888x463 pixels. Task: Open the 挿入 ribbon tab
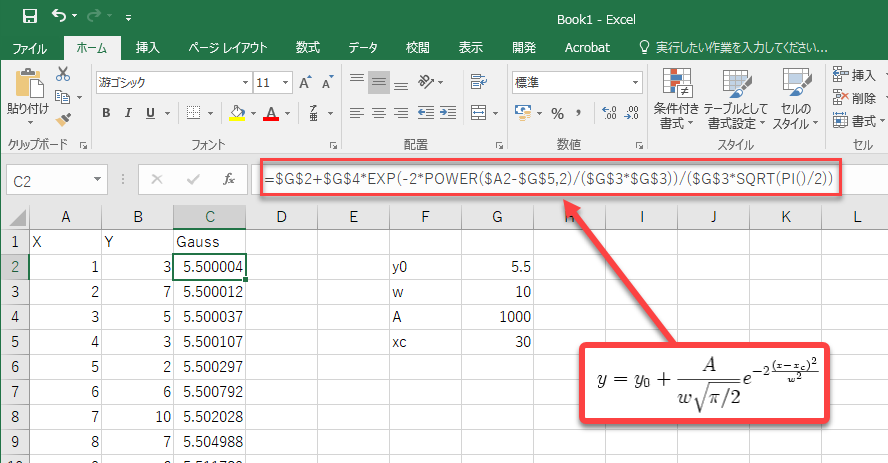tap(147, 47)
